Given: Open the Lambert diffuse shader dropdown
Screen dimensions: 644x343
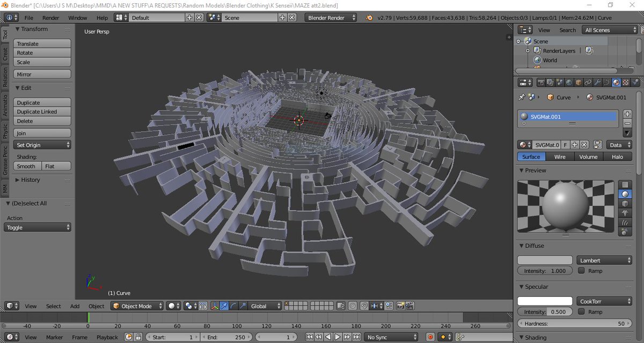Looking at the screenshot, I should [x=604, y=260].
